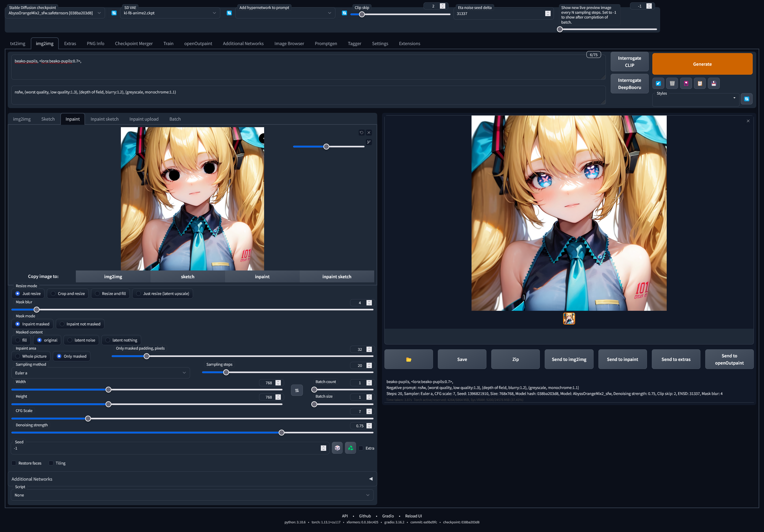Refresh the SD VAE list

(229, 13)
